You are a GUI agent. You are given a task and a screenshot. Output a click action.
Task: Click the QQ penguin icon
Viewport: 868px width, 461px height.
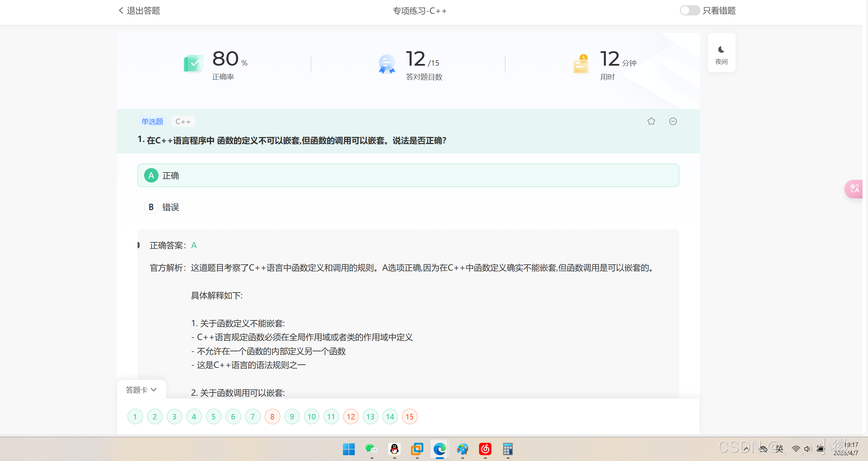pyautogui.click(x=394, y=449)
